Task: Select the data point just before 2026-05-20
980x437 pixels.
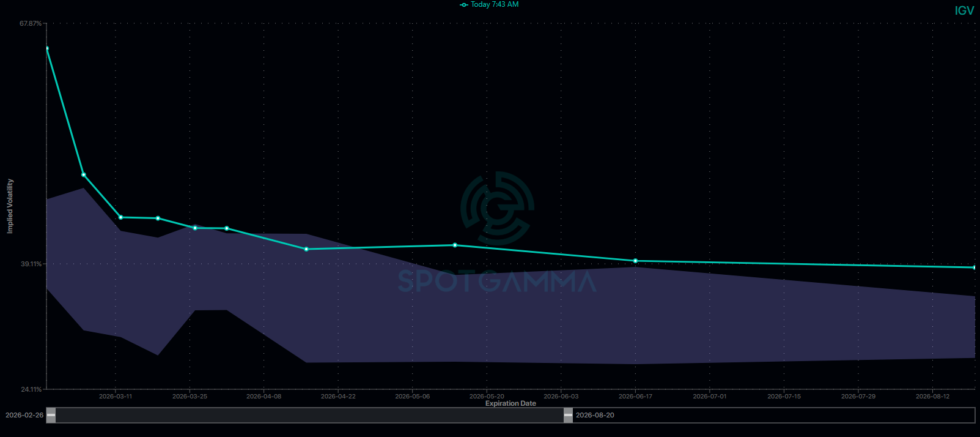Action: (455, 245)
